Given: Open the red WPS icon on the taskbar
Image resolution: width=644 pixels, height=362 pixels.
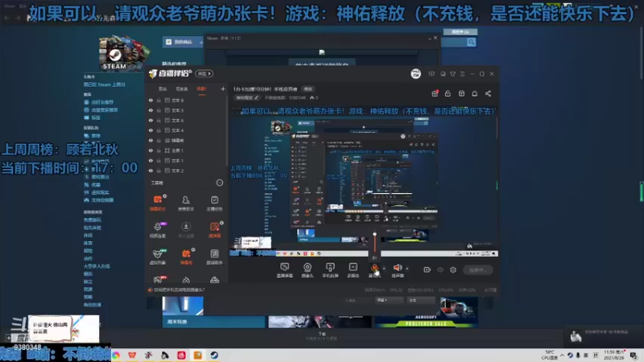Looking at the screenshot, I should (x=132, y=356).
